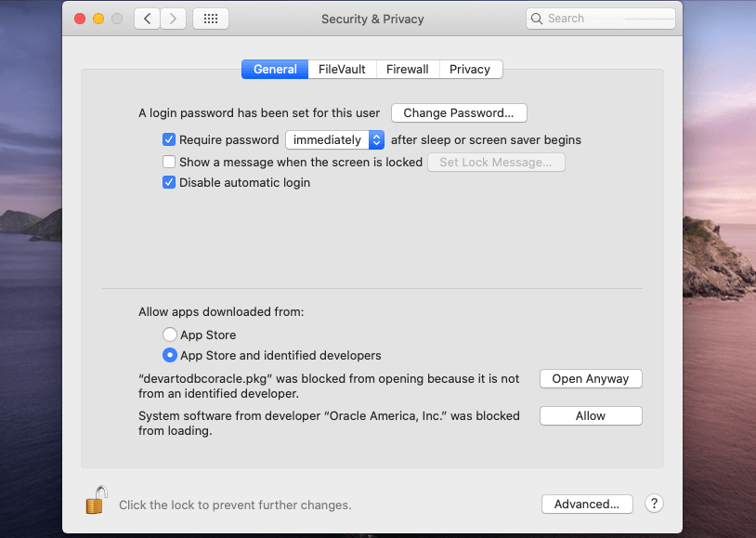Click the back arrow in the toolbar
Image resolution: width=756 pixels, height=538 pixels.
coord(147,18)
